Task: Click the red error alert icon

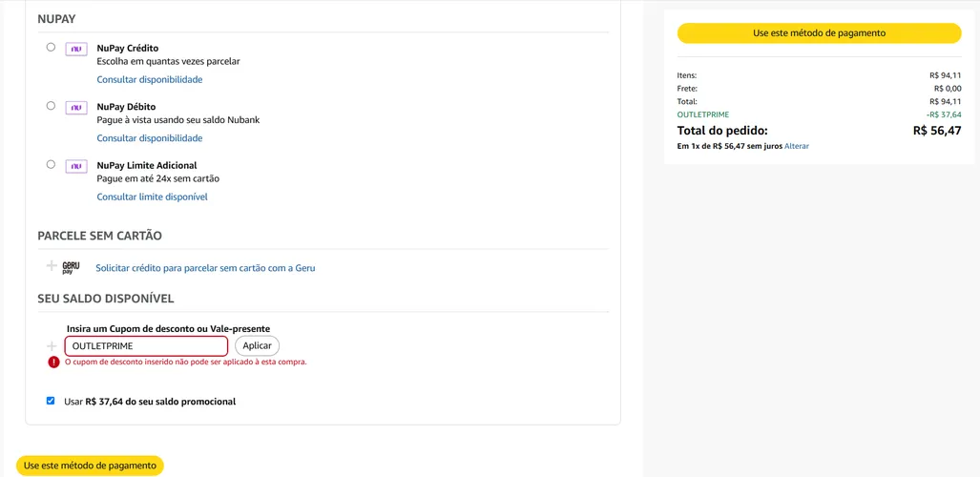Action: (53, 362)
